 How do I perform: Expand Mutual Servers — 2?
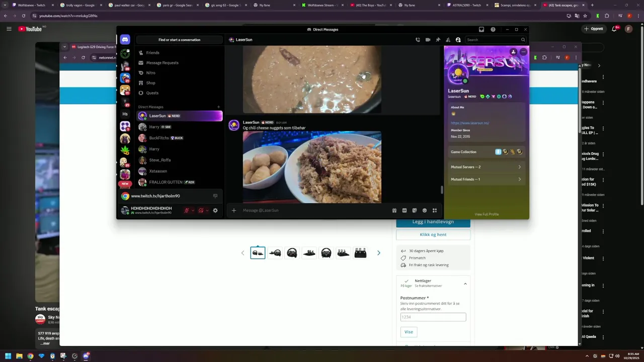[x=486, y=167]
